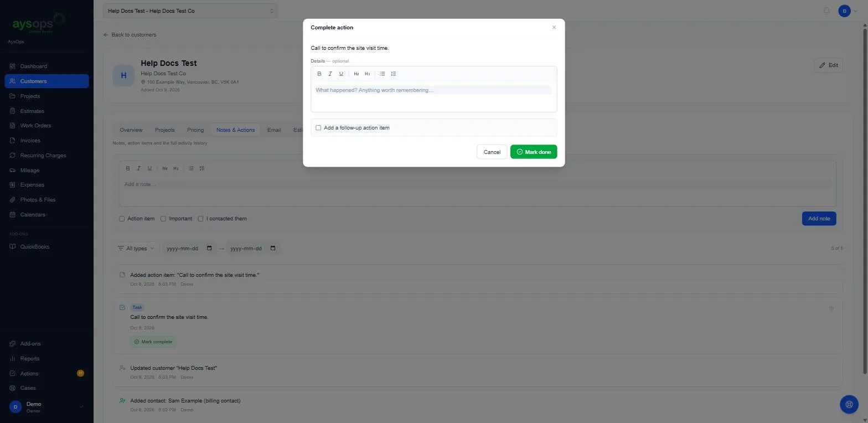Viewport: 868px width, 423px height.
Task: Toggle Italic in Complete action details toolbar
Action: click(x=330, y=74)
